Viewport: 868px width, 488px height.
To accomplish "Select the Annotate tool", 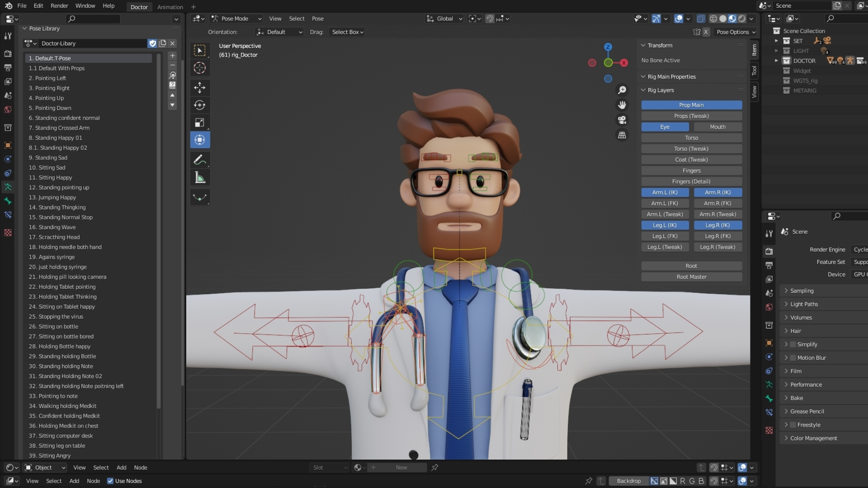I will point(199,160).
